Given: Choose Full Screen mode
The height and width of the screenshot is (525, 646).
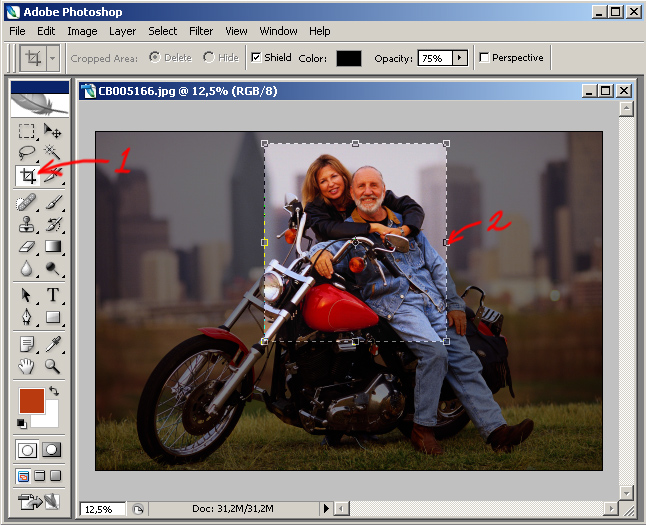Looking at the screenshot, I should (x=55, y=476).
